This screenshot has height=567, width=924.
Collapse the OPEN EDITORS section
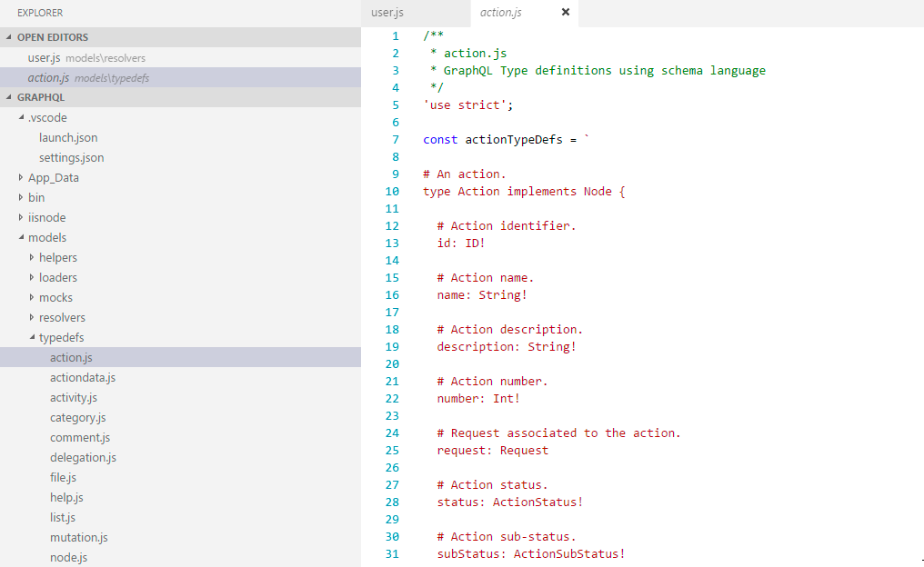click(52, 36)
